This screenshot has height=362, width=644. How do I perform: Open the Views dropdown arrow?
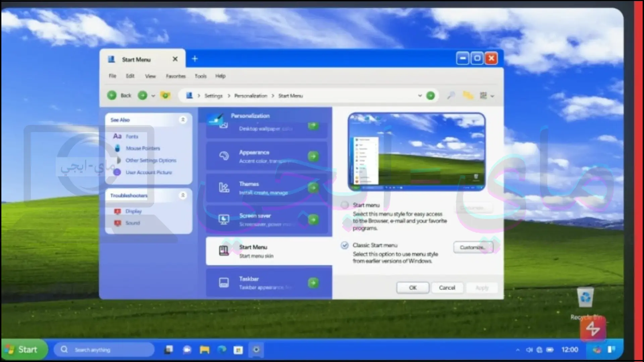(x=492, y=96)
